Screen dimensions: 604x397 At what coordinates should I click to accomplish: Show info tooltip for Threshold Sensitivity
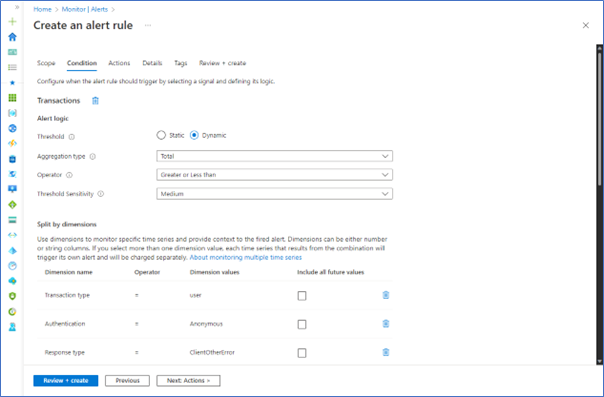pos(101,194)
